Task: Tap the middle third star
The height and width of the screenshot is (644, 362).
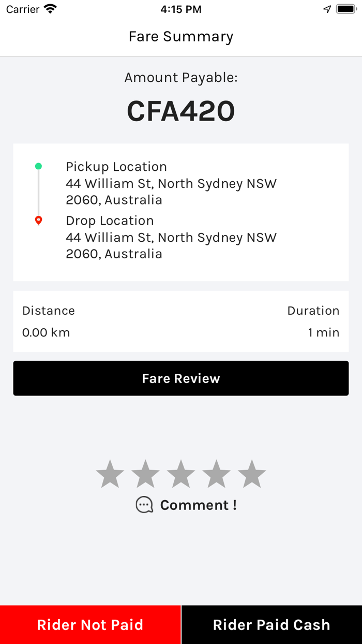Action: [x=181, y=472]
